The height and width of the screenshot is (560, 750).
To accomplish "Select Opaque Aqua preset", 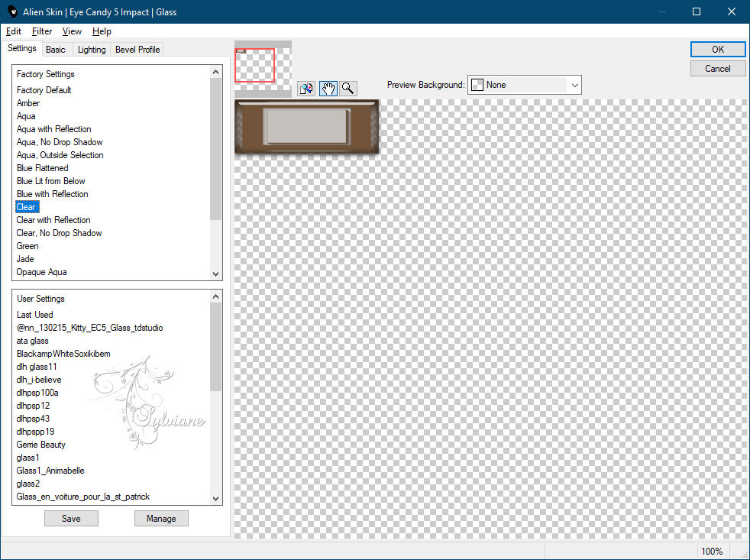I will pos(41,272).
